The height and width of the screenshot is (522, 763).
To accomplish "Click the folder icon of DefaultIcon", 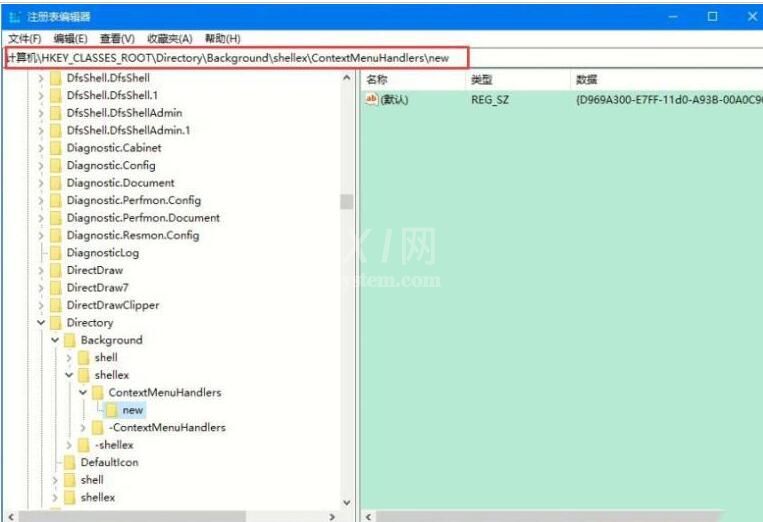I will [x=70, y=463].
